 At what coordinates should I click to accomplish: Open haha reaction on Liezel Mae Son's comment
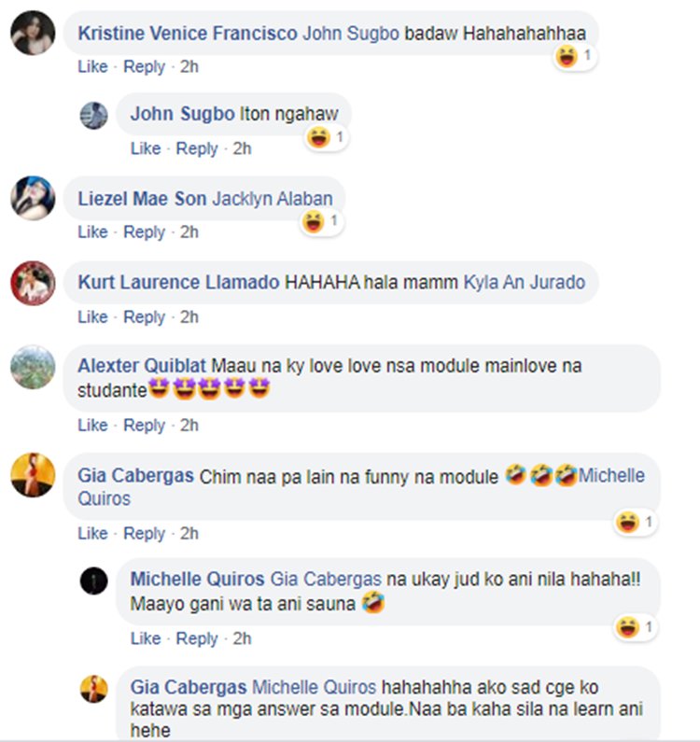(x=321, y=221)
